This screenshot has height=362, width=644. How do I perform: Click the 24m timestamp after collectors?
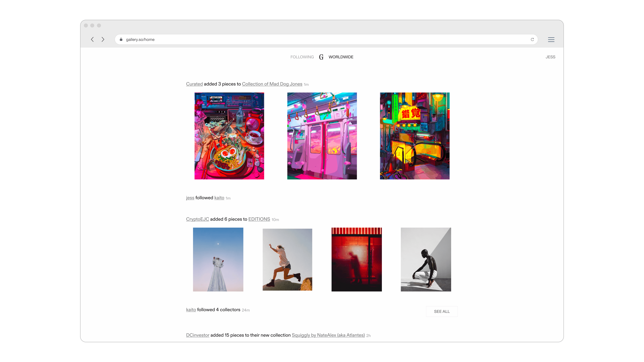click(x=246, y=310)
